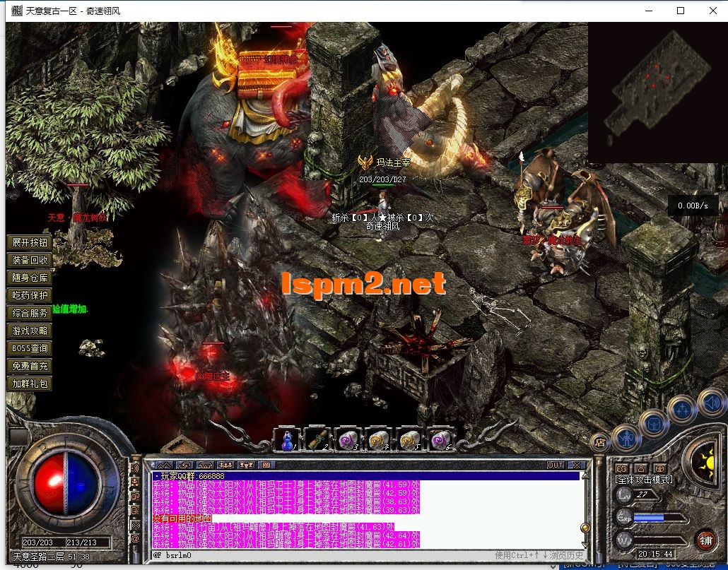Click the 加群礼包 group gift pack button
728x570 pixels.
coord(30,384)
